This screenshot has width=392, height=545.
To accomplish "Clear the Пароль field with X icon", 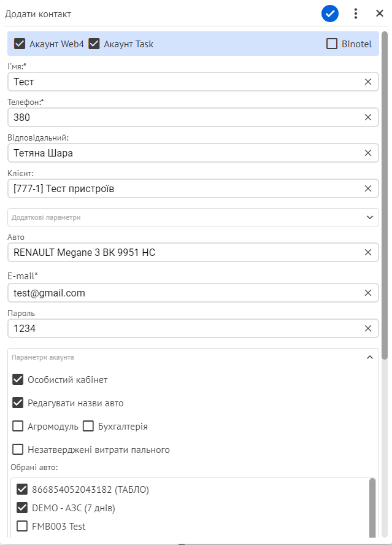I will [x=368, y=328].
